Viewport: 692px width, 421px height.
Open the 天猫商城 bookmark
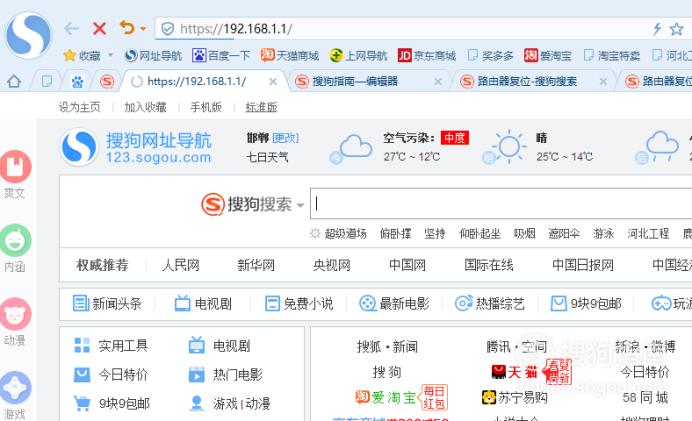(x=290, y=56)
